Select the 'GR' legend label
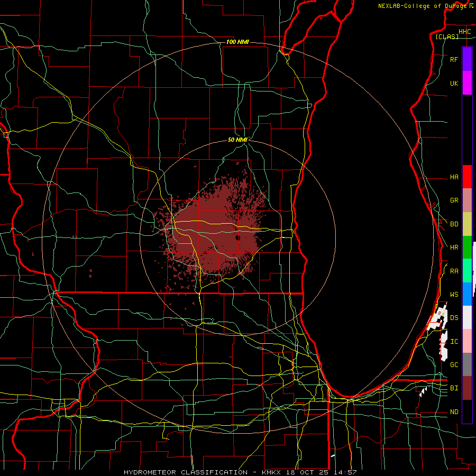This screenshot has height=476, width=476. coord(454,200)
